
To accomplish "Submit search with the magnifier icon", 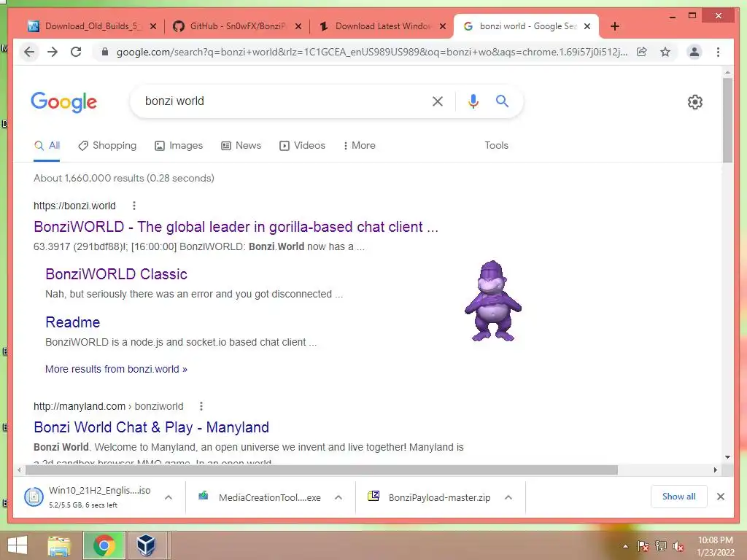I will coord(502,101).
